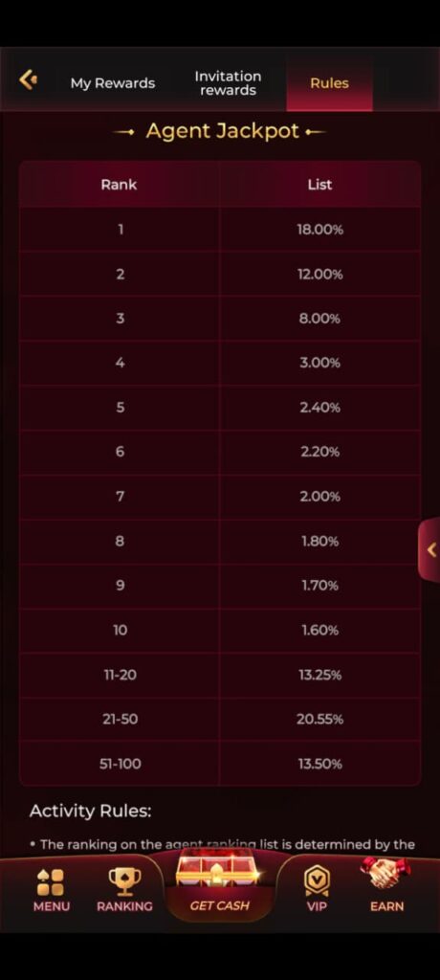Click the Activity Rules heading
The height and width of the screenshot is (980, 440).
[90, 812]
